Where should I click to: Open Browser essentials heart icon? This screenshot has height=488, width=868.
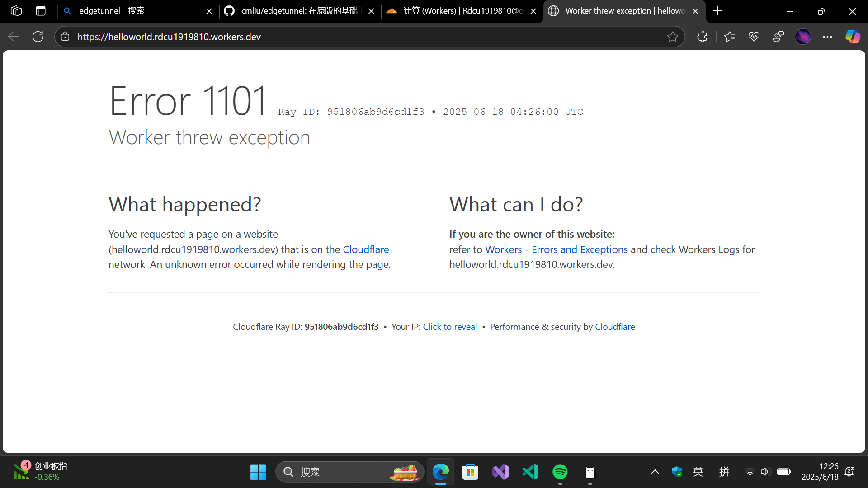pyautogui.click(x=754, y=37)
